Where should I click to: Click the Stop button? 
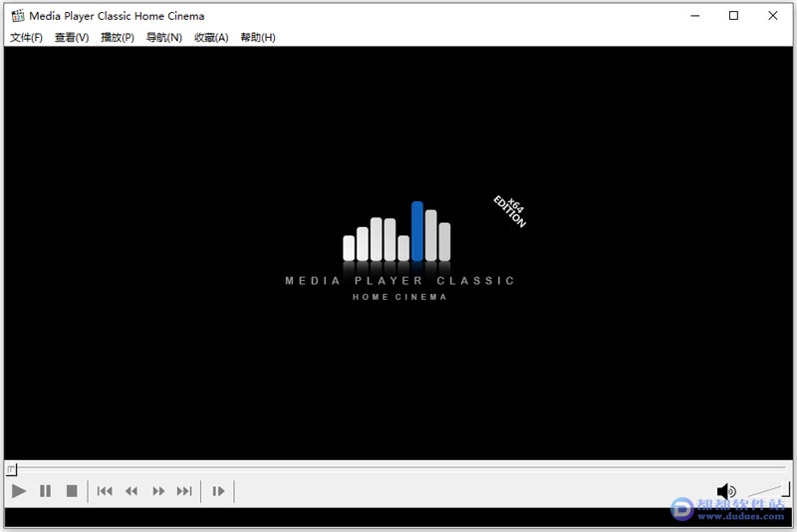click(x=72, y=491)
